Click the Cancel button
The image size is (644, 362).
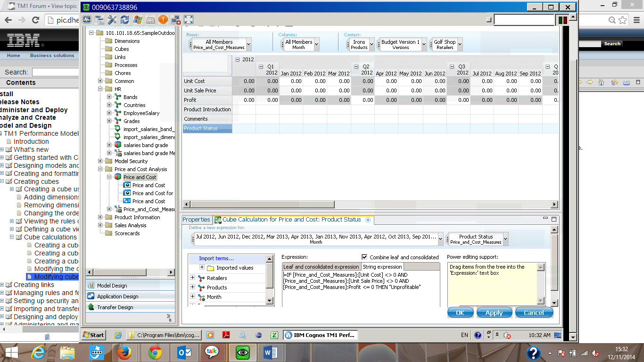(x=534, y=313)
